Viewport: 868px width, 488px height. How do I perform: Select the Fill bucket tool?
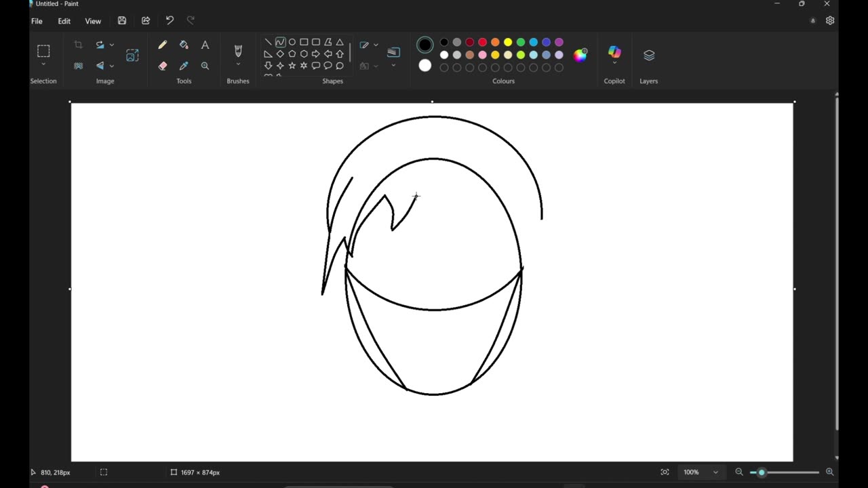click(x=184, y=45)
